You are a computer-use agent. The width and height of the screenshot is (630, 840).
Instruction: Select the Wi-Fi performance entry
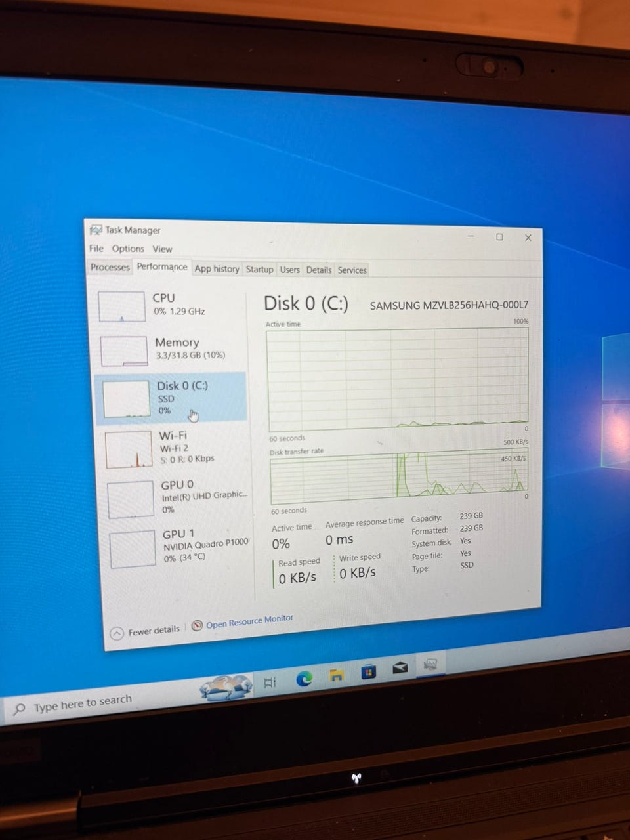(x=174, y=448)
